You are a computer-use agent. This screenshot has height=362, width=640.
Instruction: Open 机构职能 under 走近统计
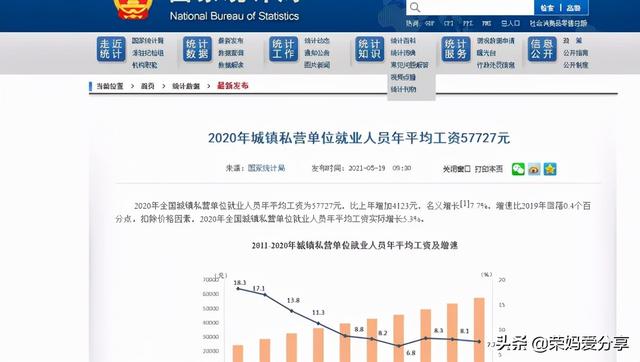coord(144,65)
